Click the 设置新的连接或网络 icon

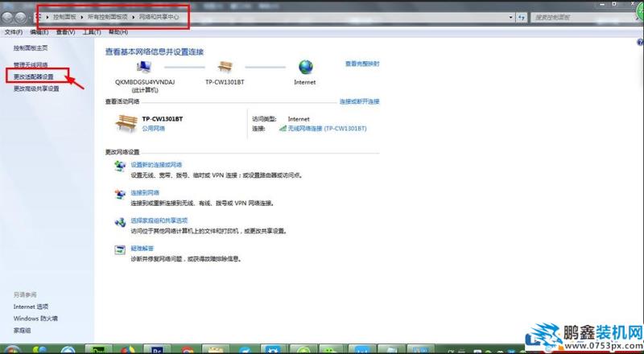(120, 166)
